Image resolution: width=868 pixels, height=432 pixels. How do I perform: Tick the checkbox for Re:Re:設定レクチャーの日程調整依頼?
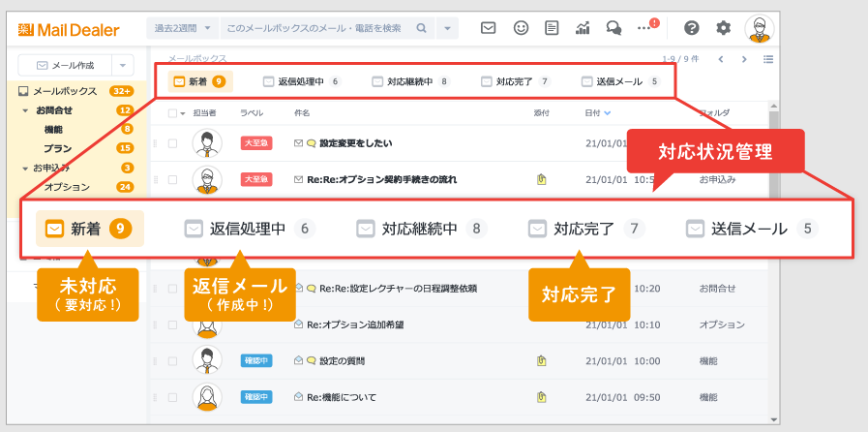pos(172,289)
